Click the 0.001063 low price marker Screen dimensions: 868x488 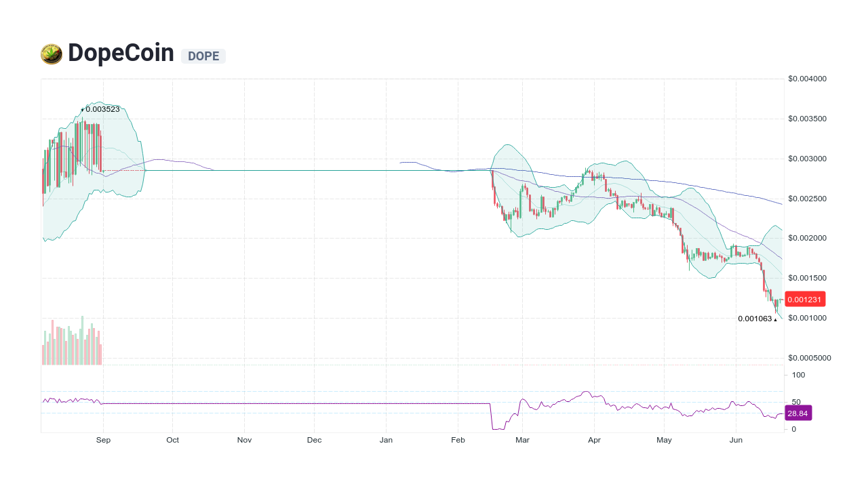click(x=757, y=319)
